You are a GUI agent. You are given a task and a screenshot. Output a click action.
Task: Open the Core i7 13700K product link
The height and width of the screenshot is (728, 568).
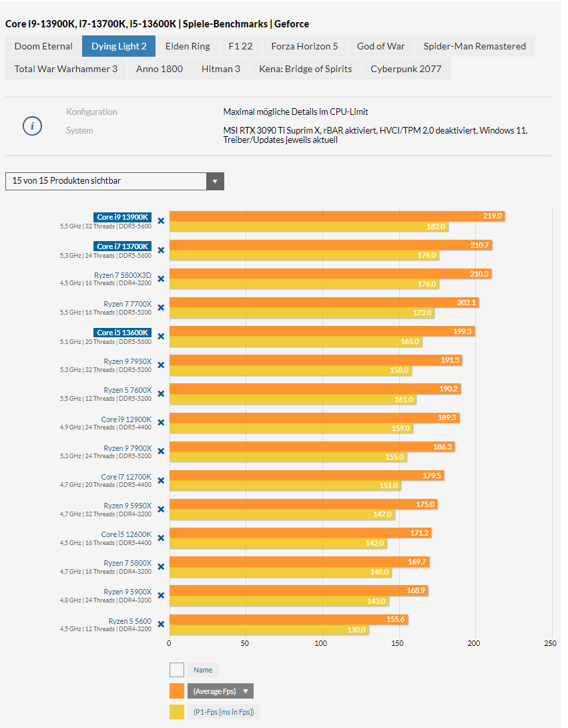click(123, 246)
